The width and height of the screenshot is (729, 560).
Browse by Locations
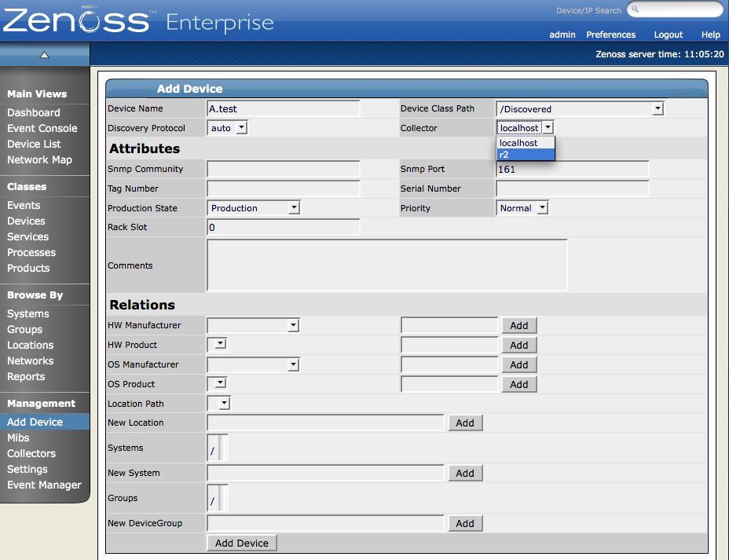(30, 346)
